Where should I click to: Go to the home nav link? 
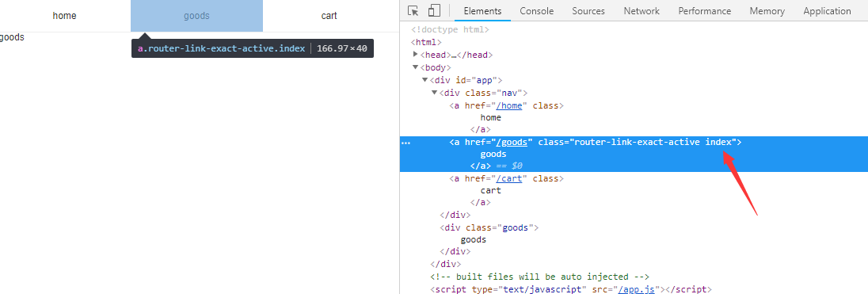click(x=65, y=16)
